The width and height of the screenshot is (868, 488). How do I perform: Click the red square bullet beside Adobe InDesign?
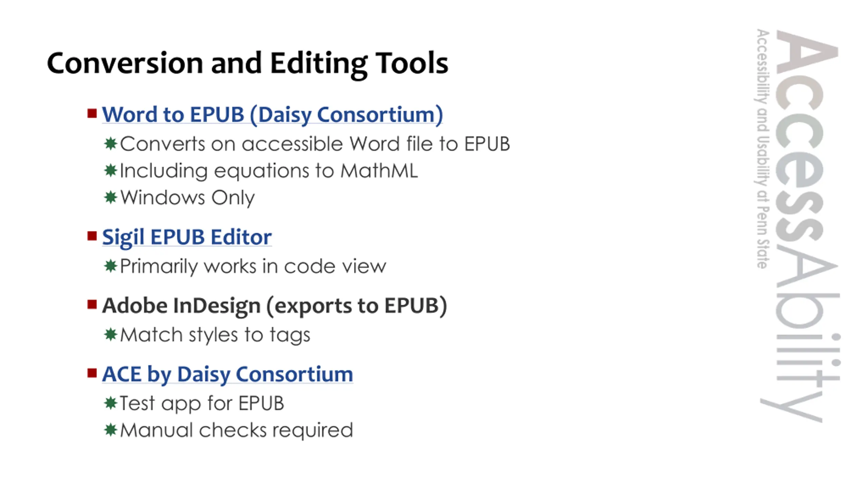coord(92,304)
